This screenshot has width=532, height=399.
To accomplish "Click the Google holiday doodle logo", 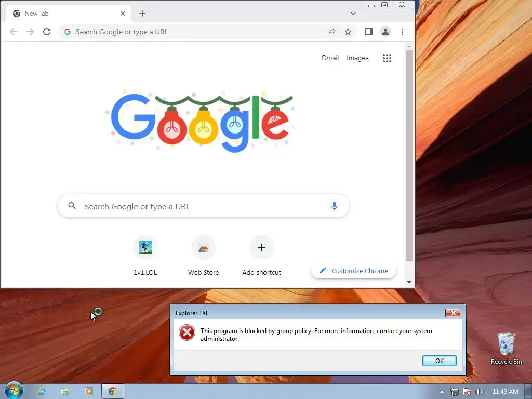I will click(x=199, y=121).
